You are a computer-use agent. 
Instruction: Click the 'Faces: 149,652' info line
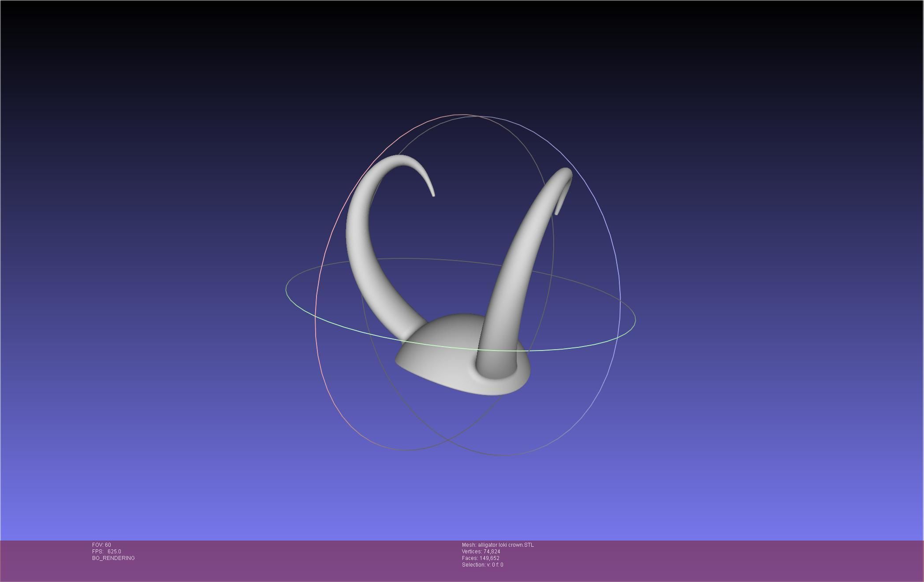pos(481,558)
